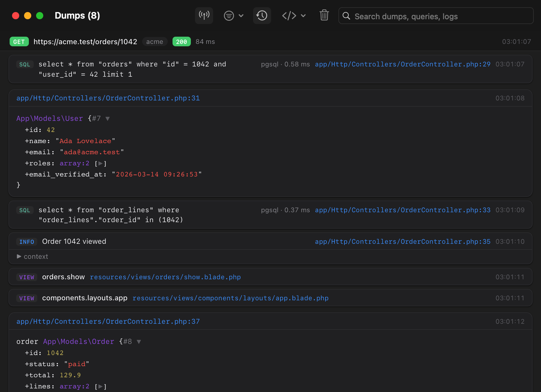Expand the lines array in Order dump
541x392 pixels.
[101, 387]
